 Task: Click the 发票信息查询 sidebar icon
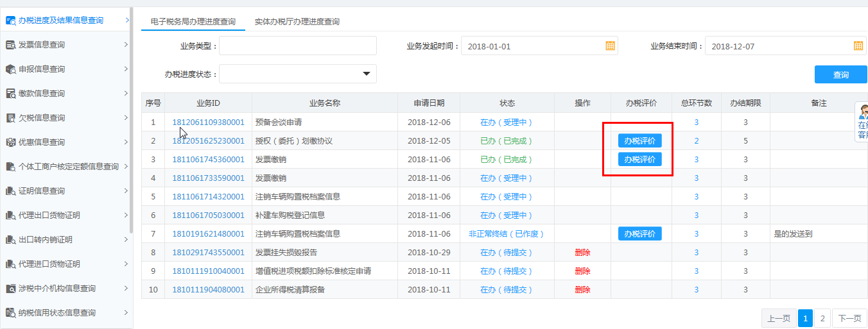(11, 45)
